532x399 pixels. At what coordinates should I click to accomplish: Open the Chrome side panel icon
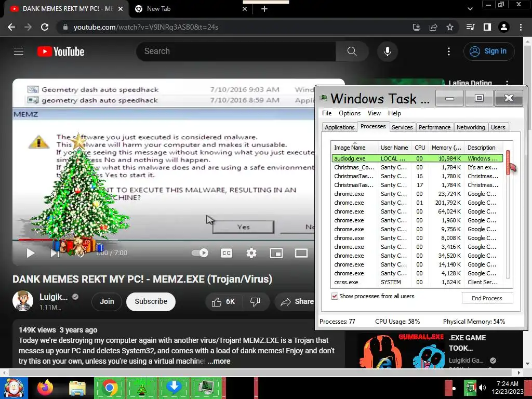point(487,27)
